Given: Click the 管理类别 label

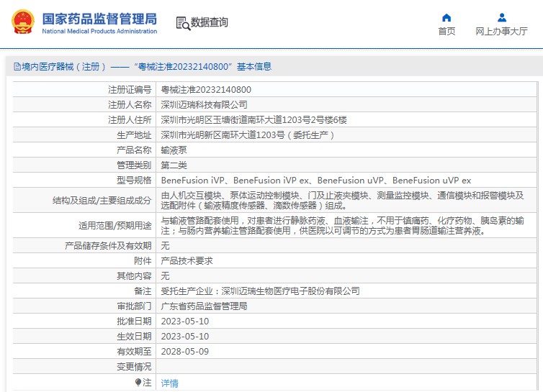Looking at the screenshot, I should [134, 165].
